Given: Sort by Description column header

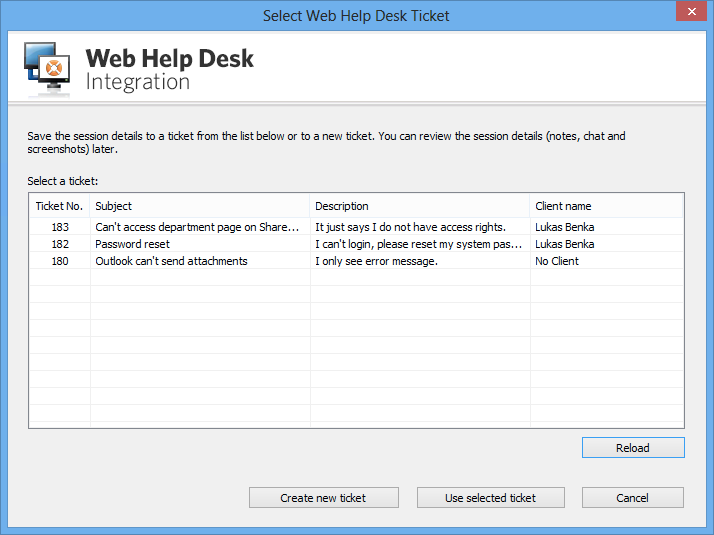Looking at the screenshot, I should 419,206.
